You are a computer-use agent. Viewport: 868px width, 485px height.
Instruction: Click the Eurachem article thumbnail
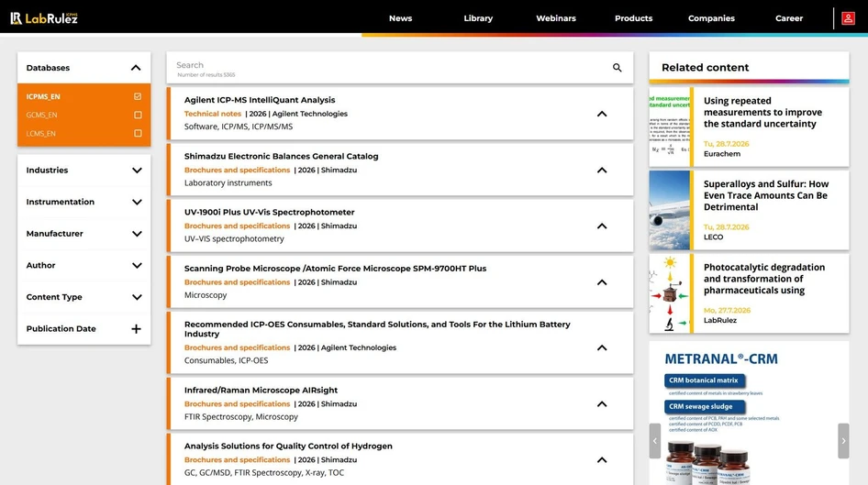669,127
